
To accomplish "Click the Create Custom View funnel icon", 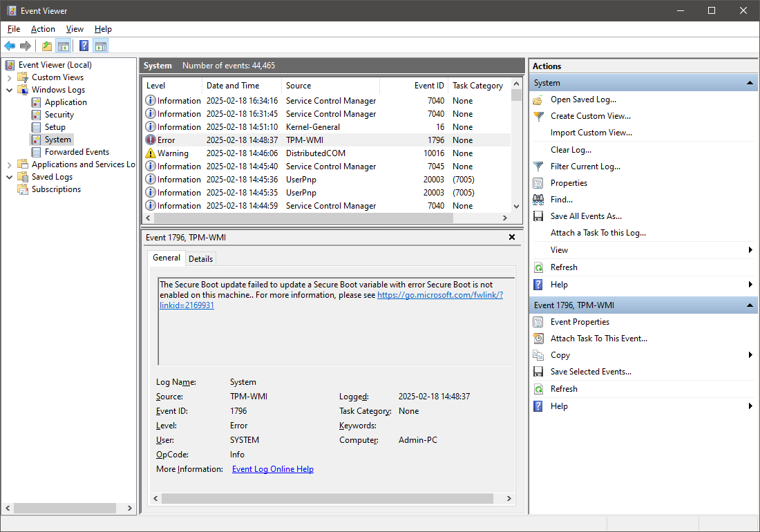I will click(x=538, y=116).
